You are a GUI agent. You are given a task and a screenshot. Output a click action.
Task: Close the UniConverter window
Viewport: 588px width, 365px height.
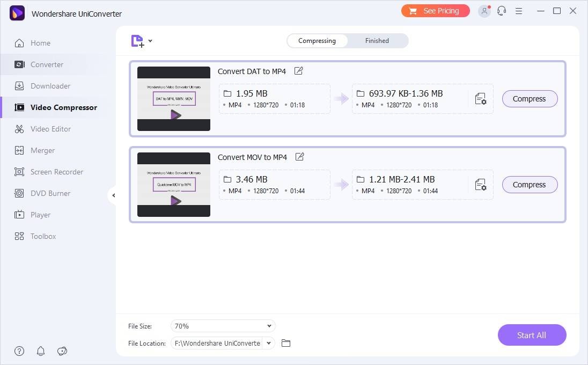[573, 11]
